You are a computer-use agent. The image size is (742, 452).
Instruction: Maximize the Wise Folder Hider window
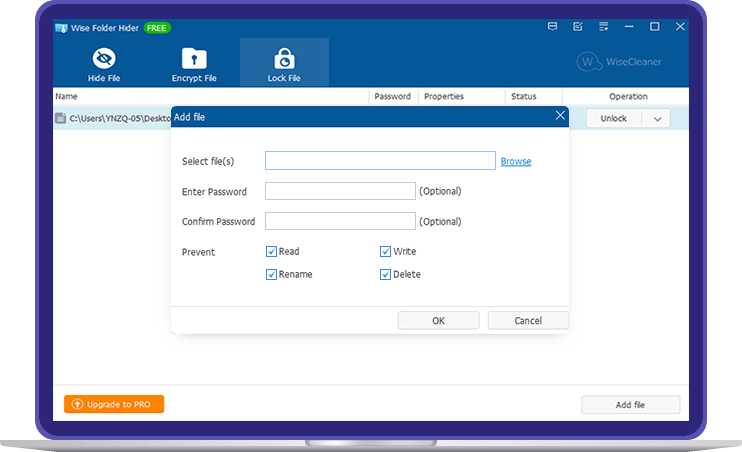(x=654, y=27)
